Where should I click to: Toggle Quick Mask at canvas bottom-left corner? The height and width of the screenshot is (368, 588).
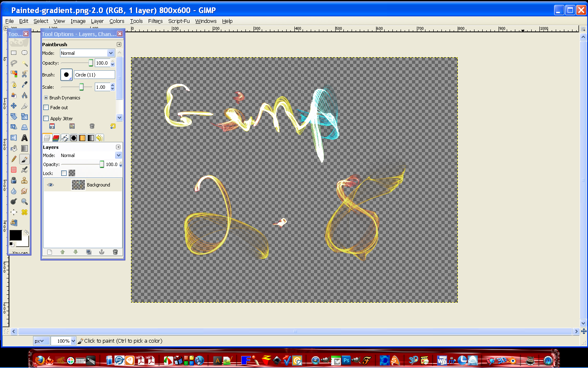point(6,332)
